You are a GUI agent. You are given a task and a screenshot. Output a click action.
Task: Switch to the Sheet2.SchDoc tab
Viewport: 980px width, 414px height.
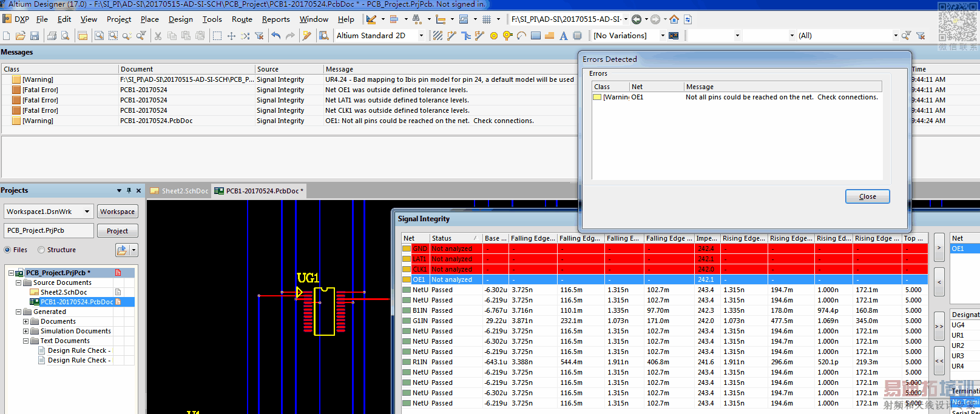[180, 191]
